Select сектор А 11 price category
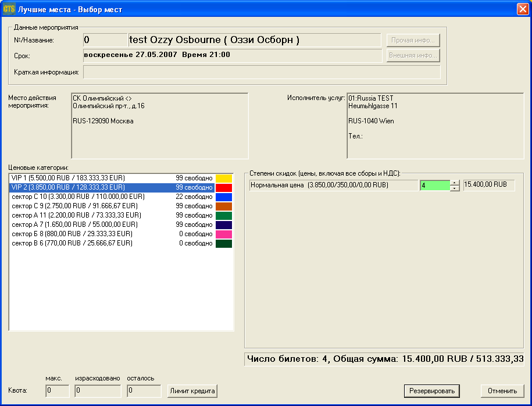The image size is (532, 406). click(x=112, y=215)
